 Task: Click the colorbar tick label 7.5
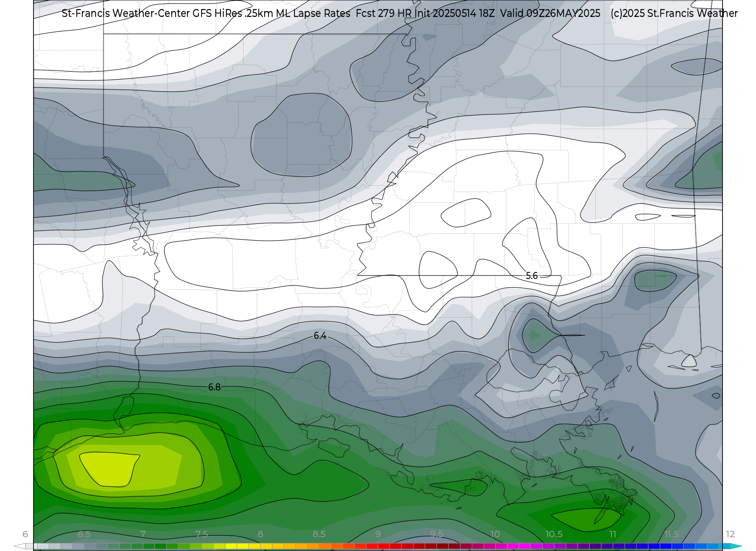click(201, 534)
